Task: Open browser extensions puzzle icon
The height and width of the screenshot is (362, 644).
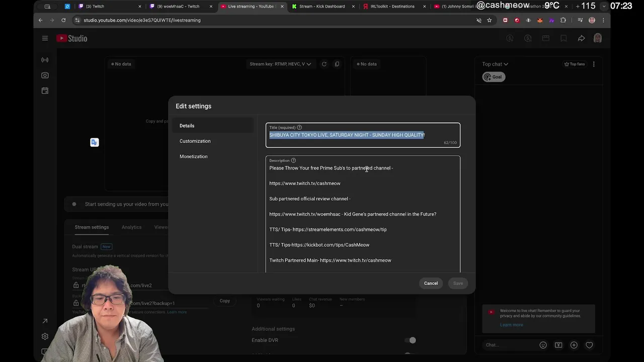Action: [x=563, y=20]
